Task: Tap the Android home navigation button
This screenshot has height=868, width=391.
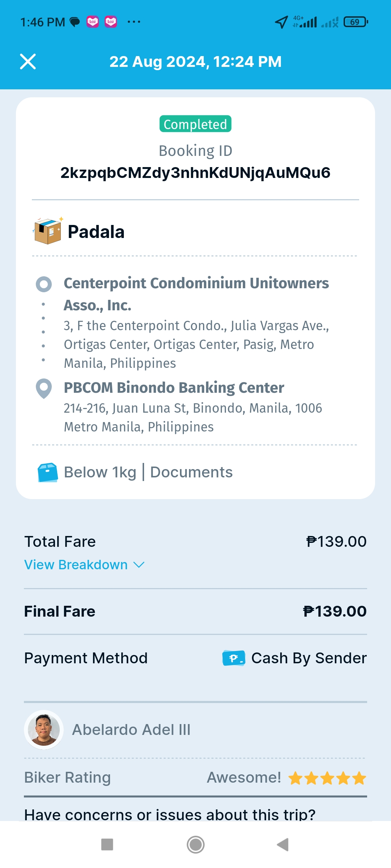Action: tap(195, 845)
